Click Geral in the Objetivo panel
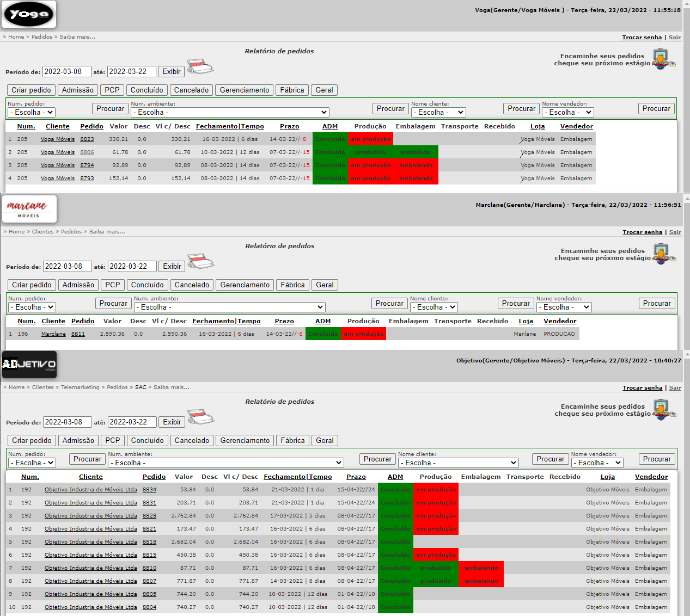 (x=325, y=441)
